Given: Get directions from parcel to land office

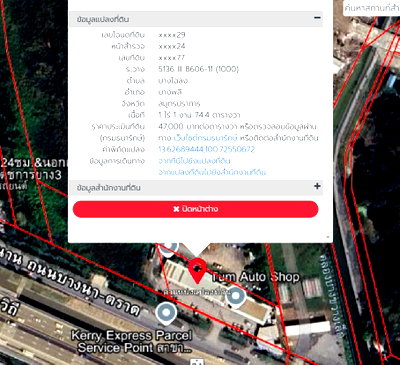Looking at the screenshot, I should click(212, 172).
